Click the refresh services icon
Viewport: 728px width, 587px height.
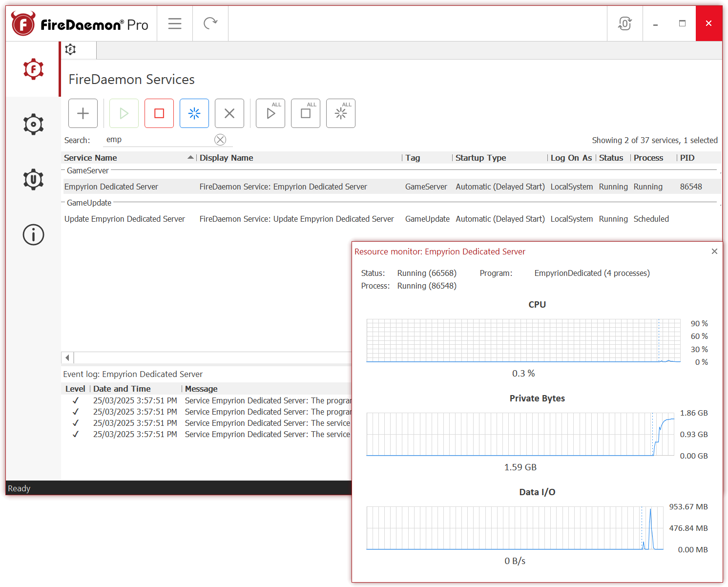210,23
